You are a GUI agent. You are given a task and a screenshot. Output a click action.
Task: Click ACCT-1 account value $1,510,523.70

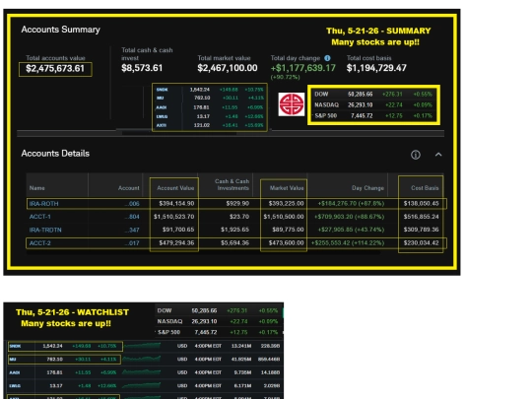(173, 217)
